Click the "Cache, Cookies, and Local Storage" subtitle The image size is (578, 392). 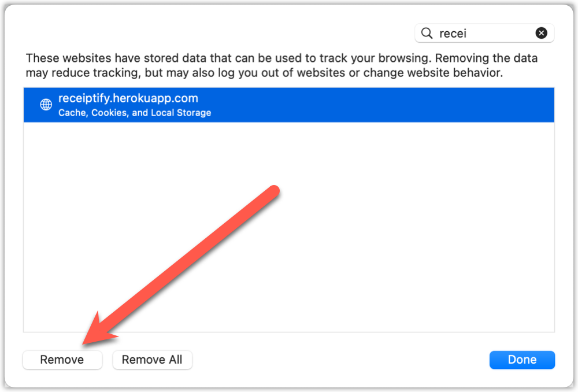click(135, 113)
